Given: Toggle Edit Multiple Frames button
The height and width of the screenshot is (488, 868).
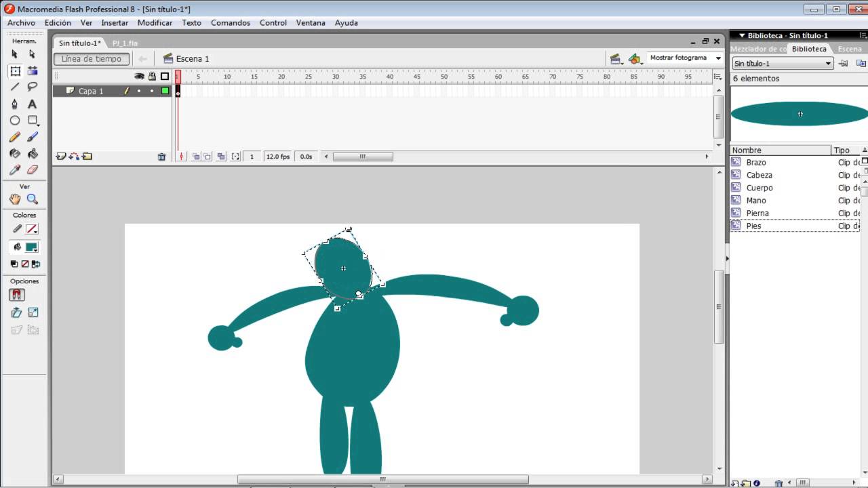Looking at the screenshot, I should click(x=220, y=157).
